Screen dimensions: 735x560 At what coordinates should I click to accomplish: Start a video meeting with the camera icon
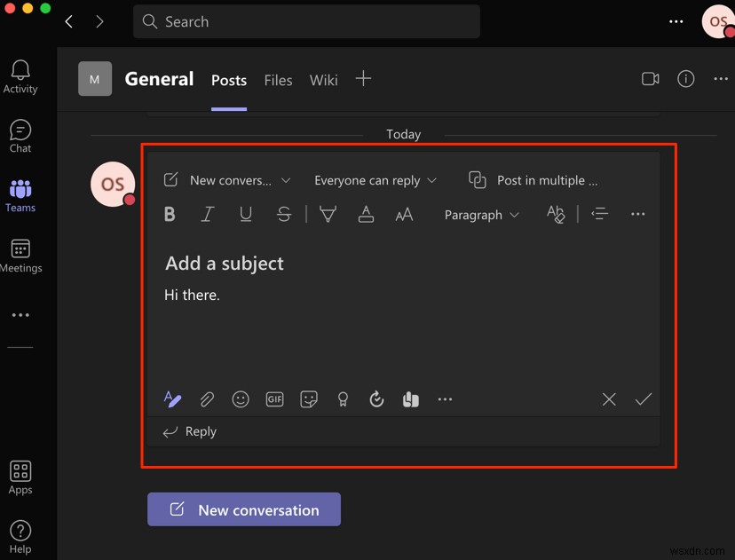pyautogui.click(x=650, y=79)
